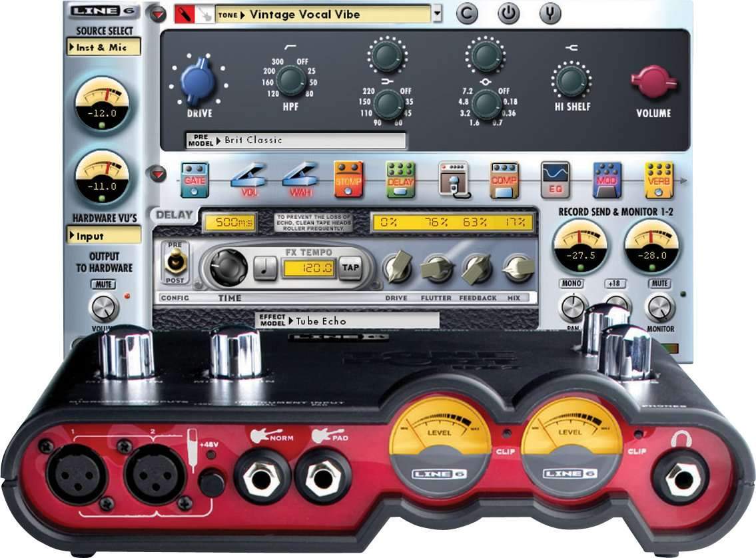Click the record send VU meter -27.5
756x558 pixels.
pyautogui.click(x=580, y=247)
